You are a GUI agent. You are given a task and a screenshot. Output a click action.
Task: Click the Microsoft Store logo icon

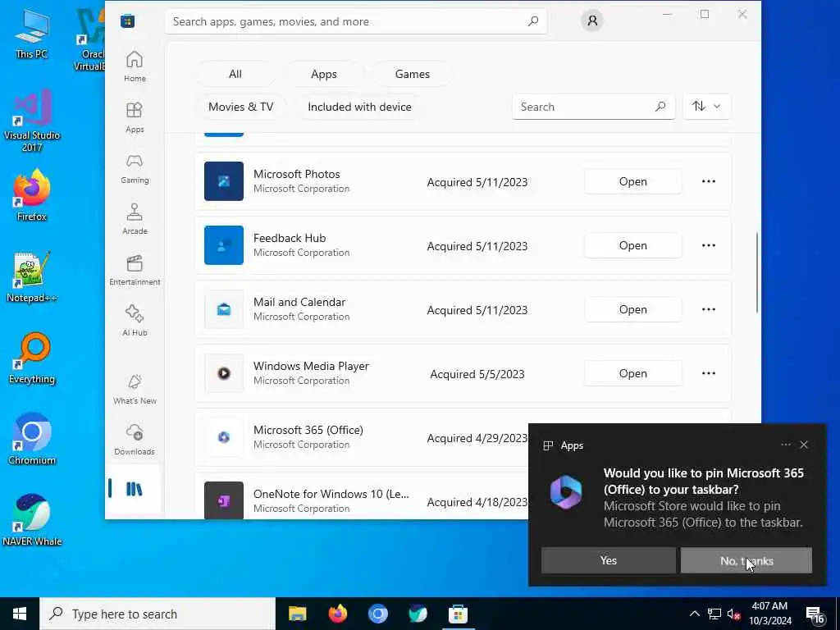point(127,21)
